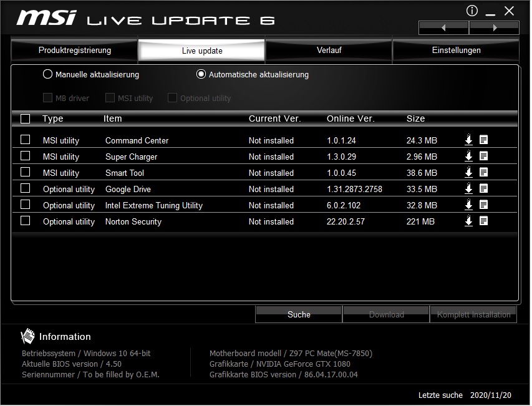Check the Norton Security row checkbox
532x406 pixels.
coord(26,221)
